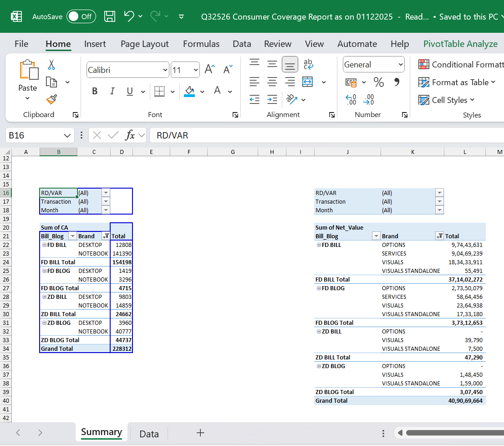Click the Conditional Formatting button
Viewport: 504px width, 446px height.
[460, 65]
